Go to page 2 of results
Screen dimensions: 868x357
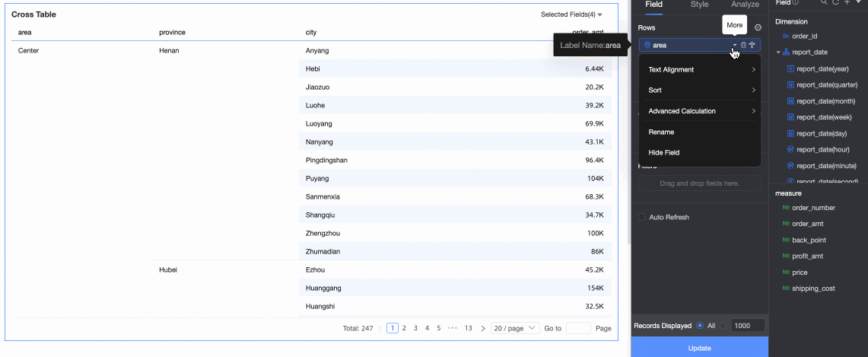404,328
